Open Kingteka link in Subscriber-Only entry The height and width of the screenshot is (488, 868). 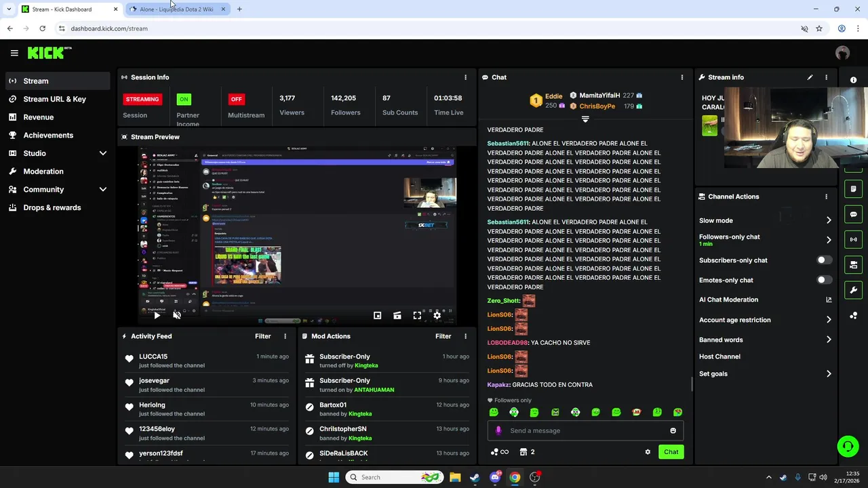click(x=366, y=365)
